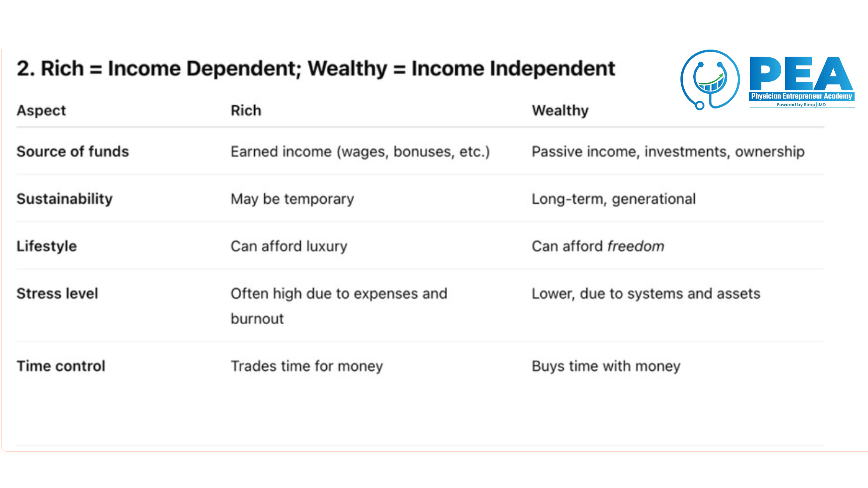
Task: Select the Passive income, investments, ownership cell
Action: tap(668, 151)
